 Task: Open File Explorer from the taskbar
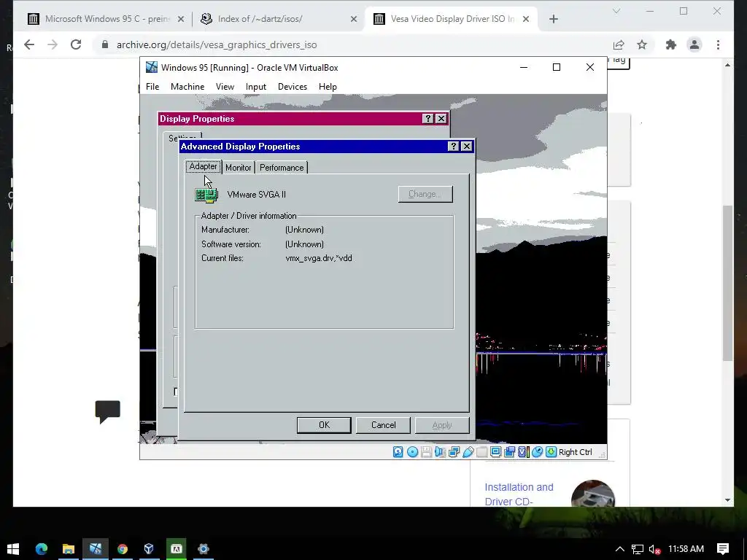click(68, 549)
